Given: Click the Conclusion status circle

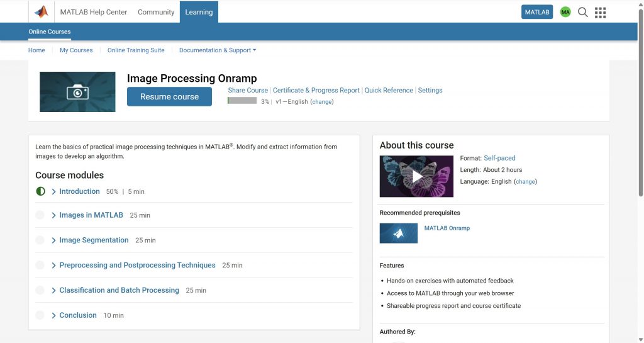Looking at the screenshot, I should click(x=40, y=315).
